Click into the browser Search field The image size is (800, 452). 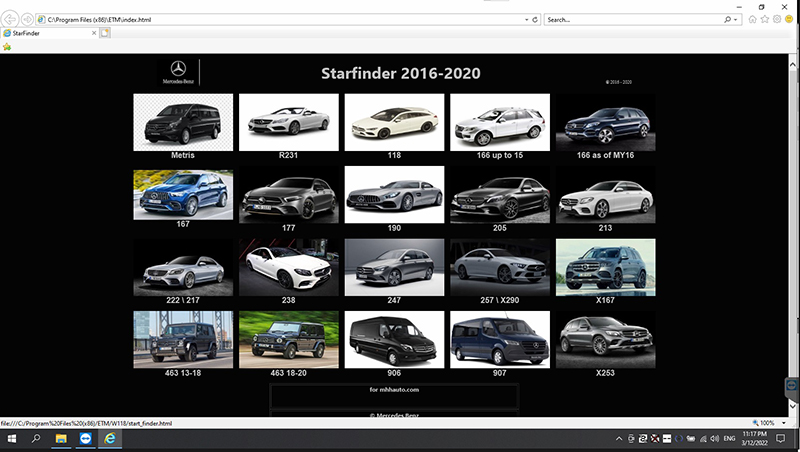click(633, 19)
